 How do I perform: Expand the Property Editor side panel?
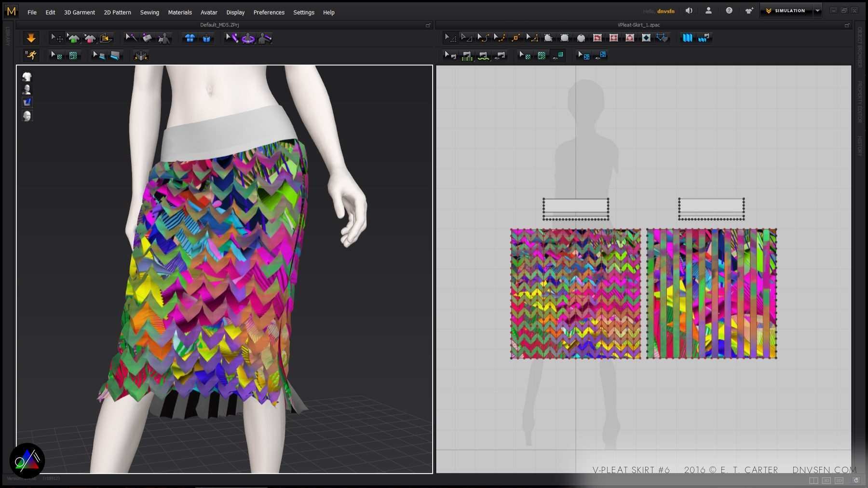(859, 102)
